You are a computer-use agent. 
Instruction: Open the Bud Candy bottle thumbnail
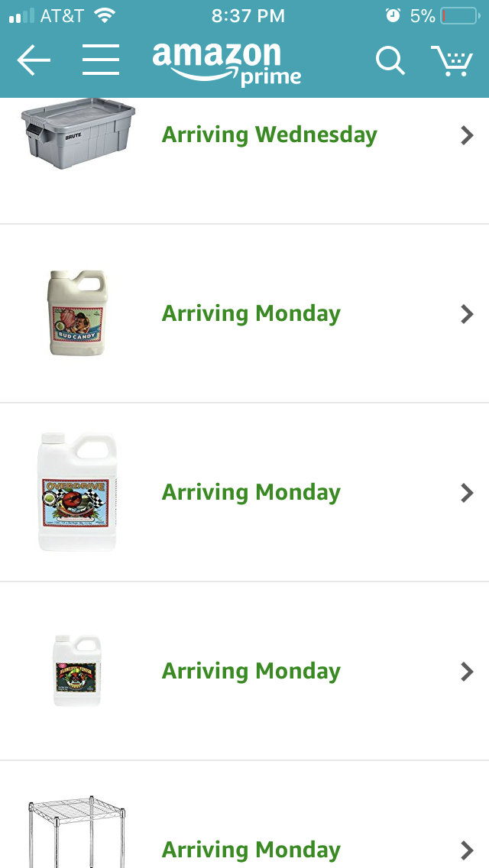coord(77,313)
